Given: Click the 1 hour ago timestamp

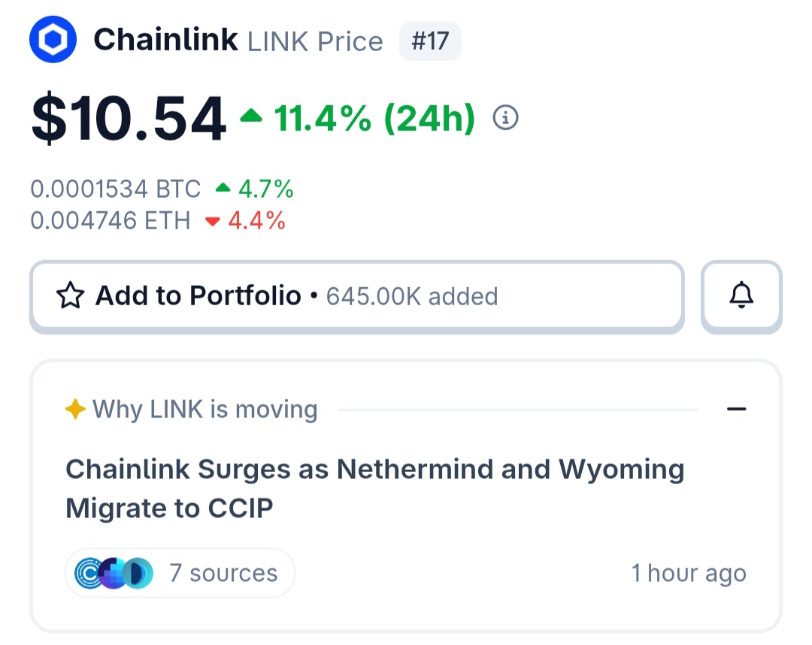Looking at the screenshot, I should pyautogui.click(x=689, y=573).
